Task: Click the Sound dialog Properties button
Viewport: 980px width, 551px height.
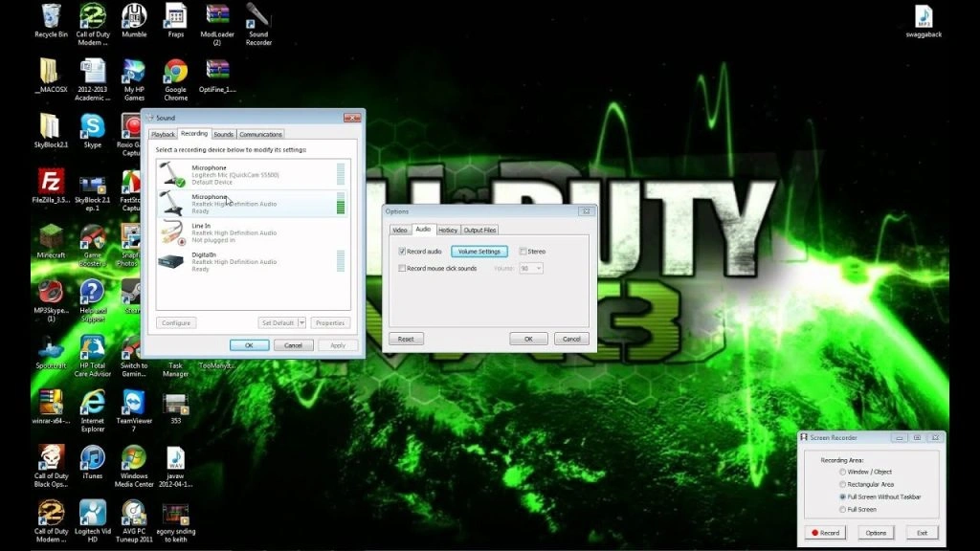Action: pyautogui.click(x=330, y=323)
